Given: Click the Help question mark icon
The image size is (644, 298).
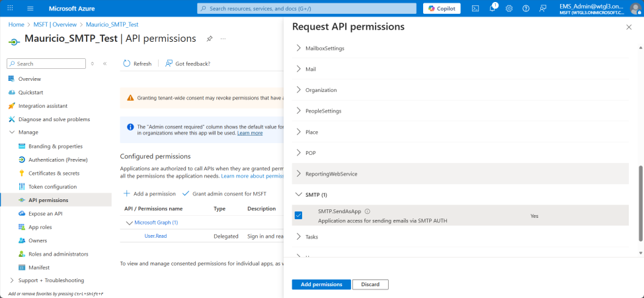Looking at the screenshot, I should [526, 9].
